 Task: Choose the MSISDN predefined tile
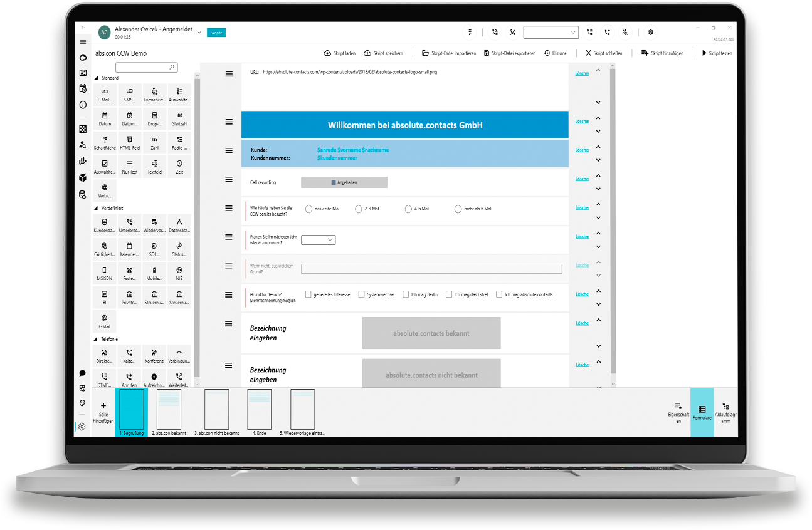coord(105,273)
